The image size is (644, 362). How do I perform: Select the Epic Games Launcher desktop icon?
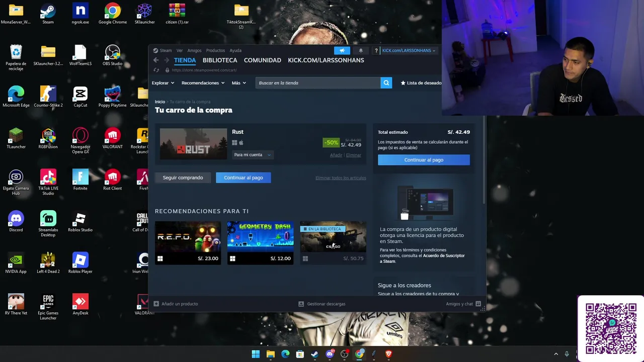[48, 307]
